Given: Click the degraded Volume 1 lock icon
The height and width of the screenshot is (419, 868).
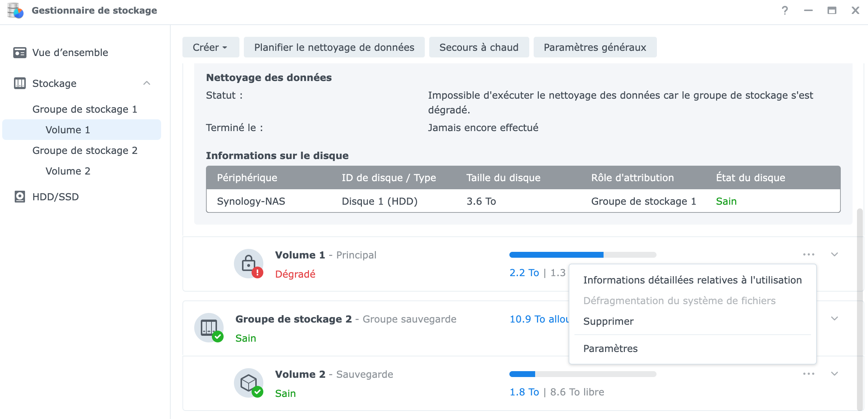Looking at the screenshot, I should tap(249, 264).
